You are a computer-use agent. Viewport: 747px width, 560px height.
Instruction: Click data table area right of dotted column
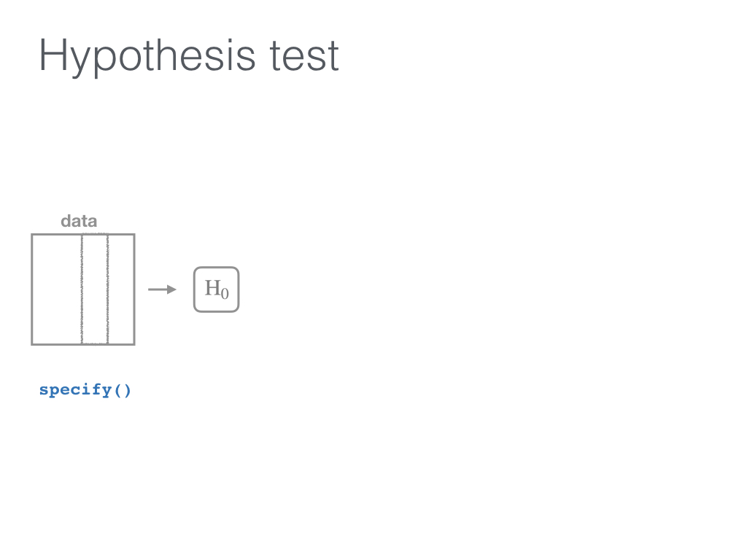click(x=122, y=289)
